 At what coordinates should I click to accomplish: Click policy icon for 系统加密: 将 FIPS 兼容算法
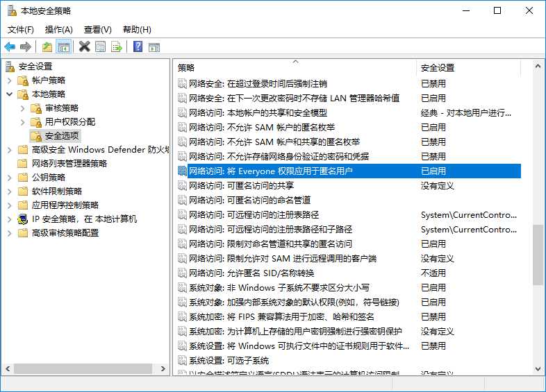click(182, 317)
